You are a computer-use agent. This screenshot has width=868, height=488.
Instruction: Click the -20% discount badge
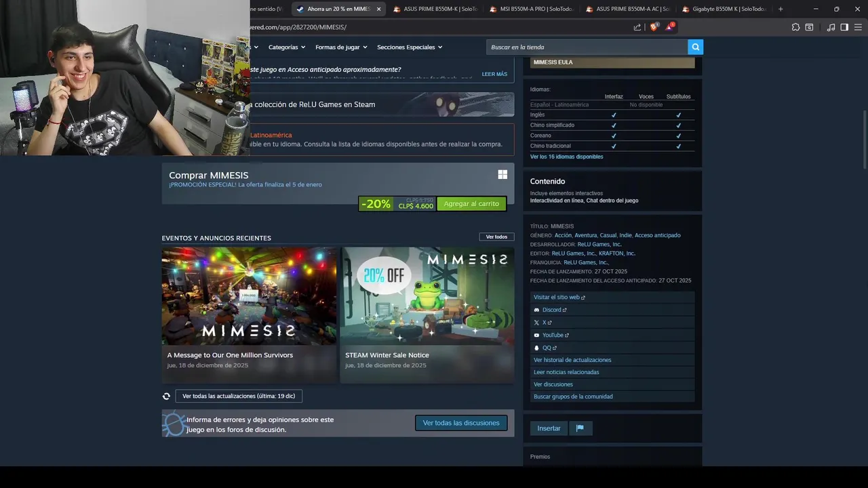tap(376, 203)
